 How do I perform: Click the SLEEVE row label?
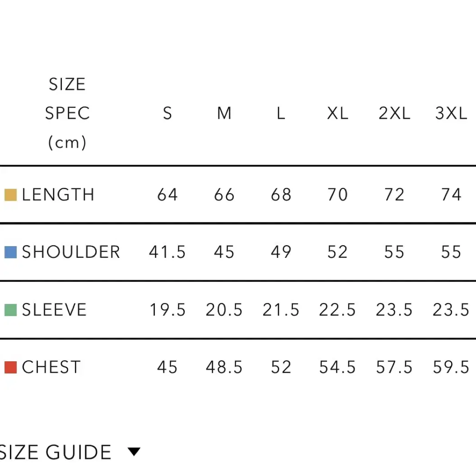[54, 310]
